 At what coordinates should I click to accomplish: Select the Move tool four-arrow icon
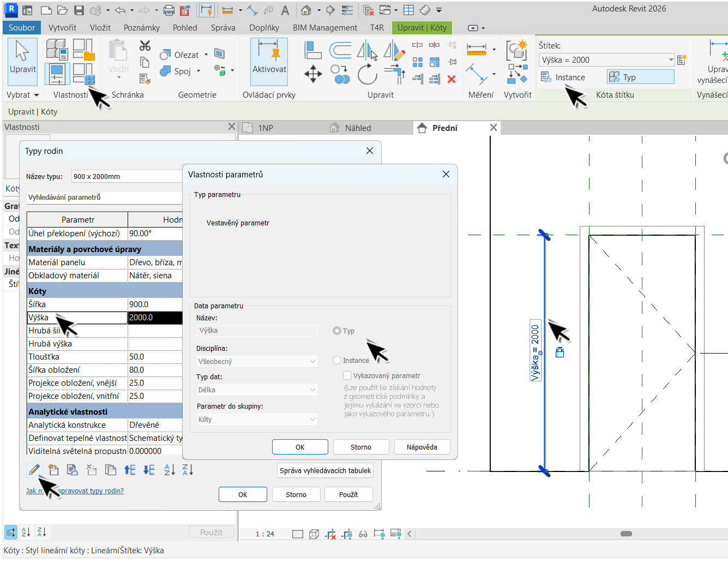[313, 74]
